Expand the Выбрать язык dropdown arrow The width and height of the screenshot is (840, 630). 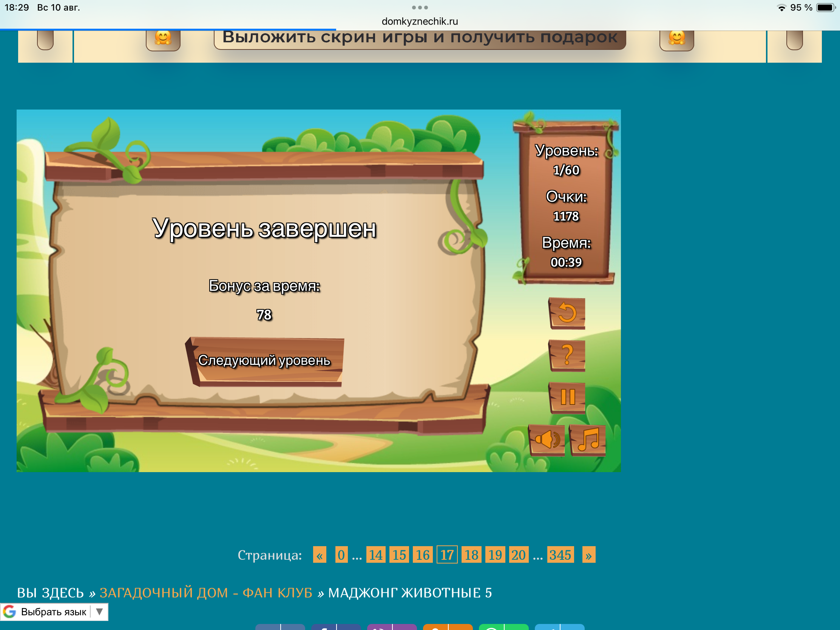click(x=99, y=611)
